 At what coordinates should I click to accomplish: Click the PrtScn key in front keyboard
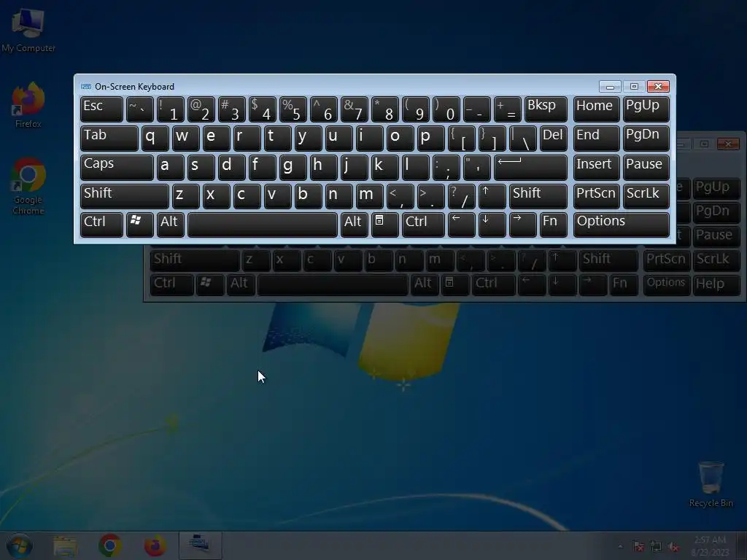[597, 196]
